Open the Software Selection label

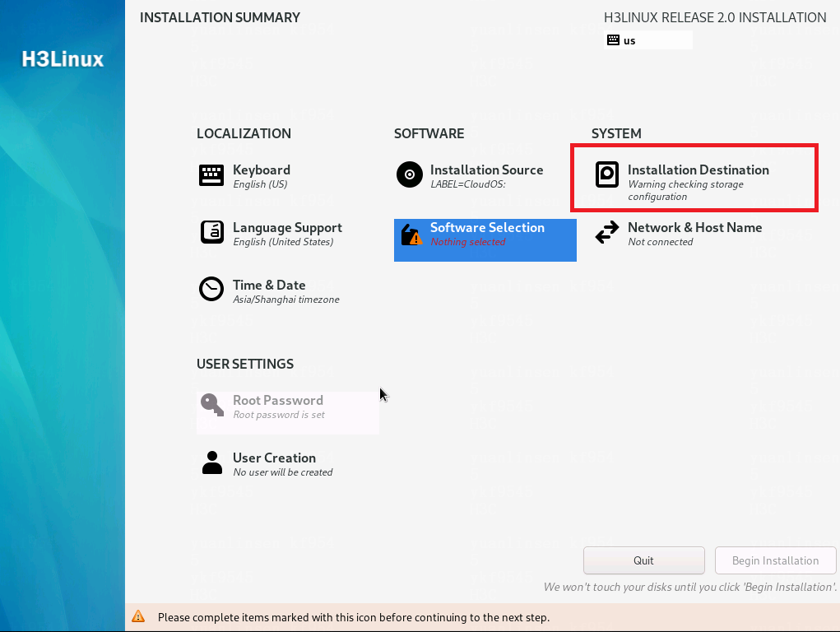coord(487,227)
